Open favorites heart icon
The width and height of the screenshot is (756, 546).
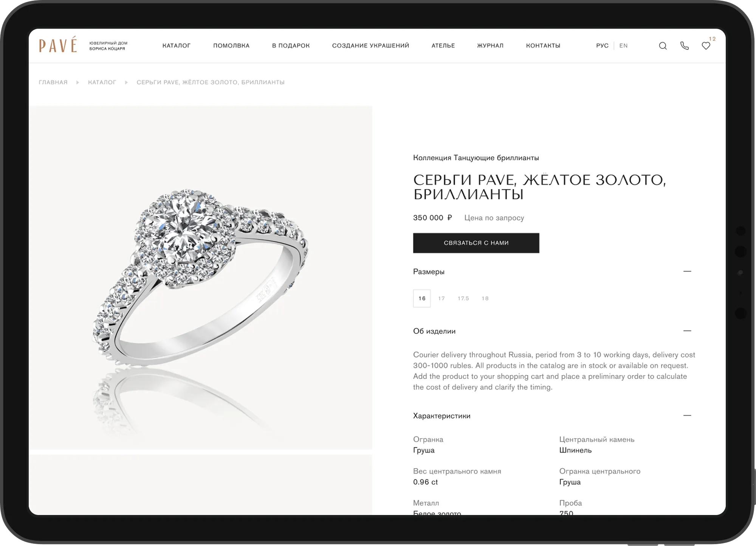click(x=706, y=46)
